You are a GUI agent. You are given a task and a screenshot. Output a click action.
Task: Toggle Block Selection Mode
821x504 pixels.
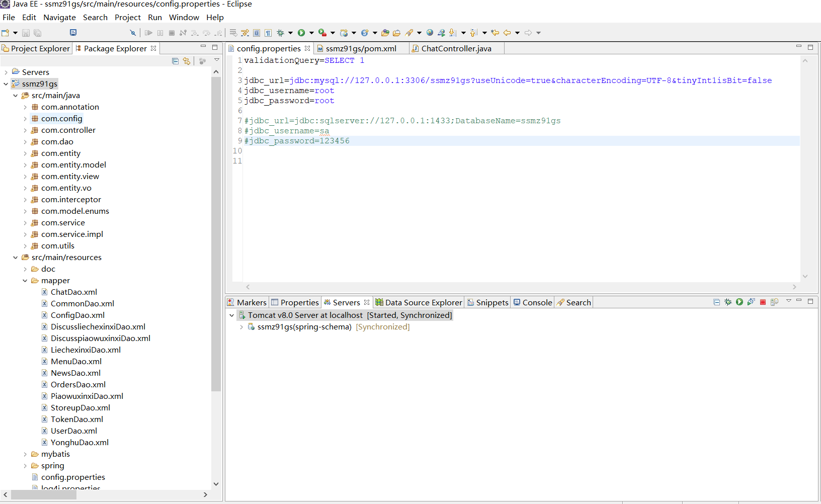click(257, 33)
